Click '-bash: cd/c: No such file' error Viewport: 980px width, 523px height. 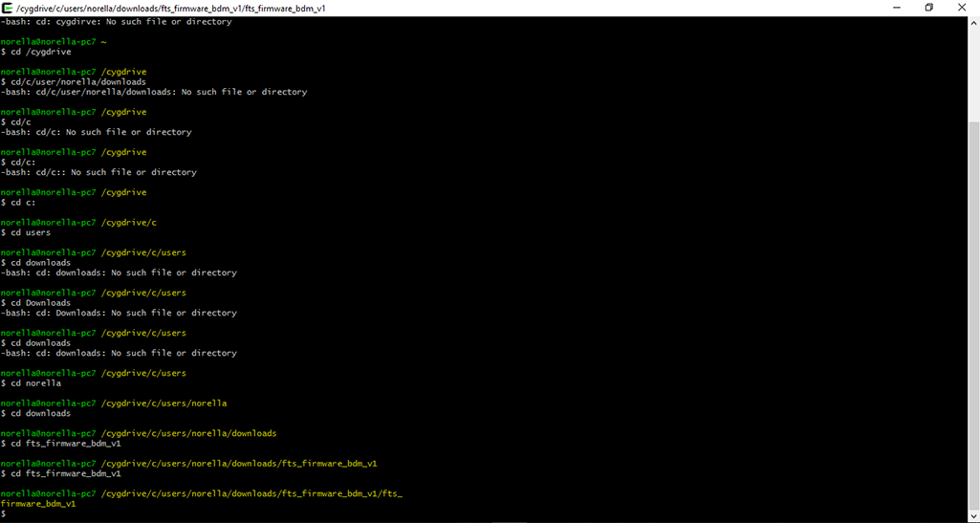(97, 133)
